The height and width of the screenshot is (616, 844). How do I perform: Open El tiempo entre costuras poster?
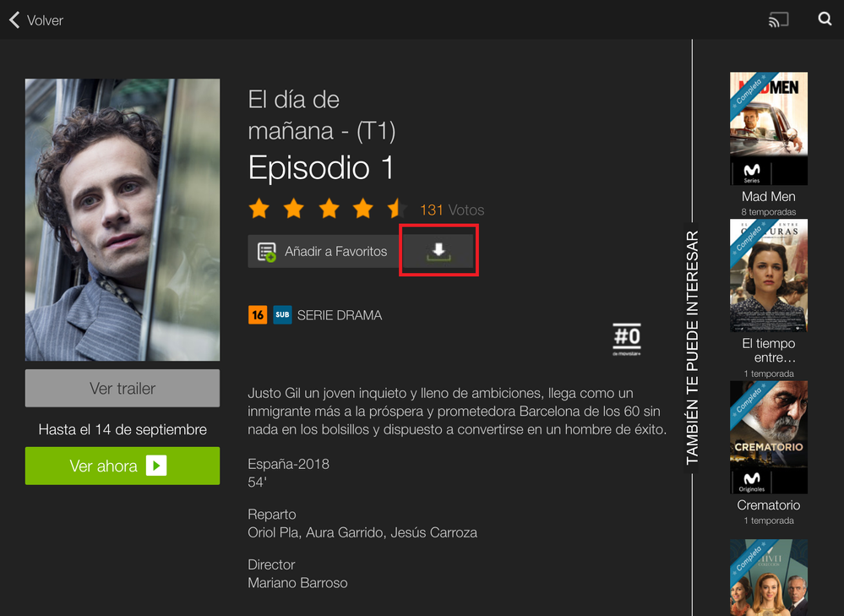[768, 275]
